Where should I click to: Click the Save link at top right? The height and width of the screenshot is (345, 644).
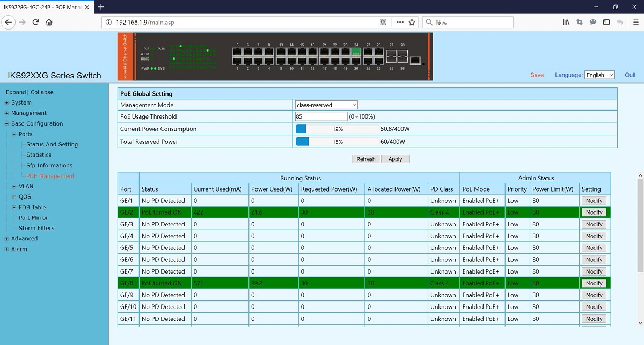tap(537, 75)
